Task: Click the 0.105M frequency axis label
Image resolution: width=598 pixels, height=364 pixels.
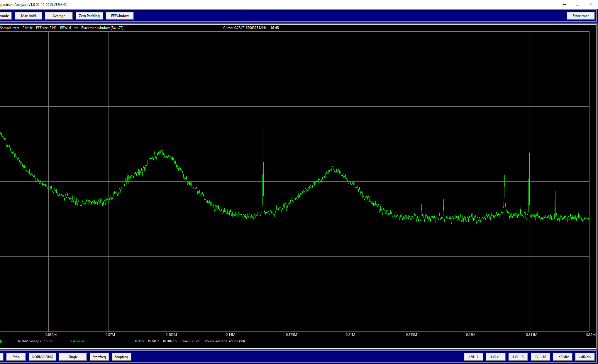Action: [x=171, y=334]
